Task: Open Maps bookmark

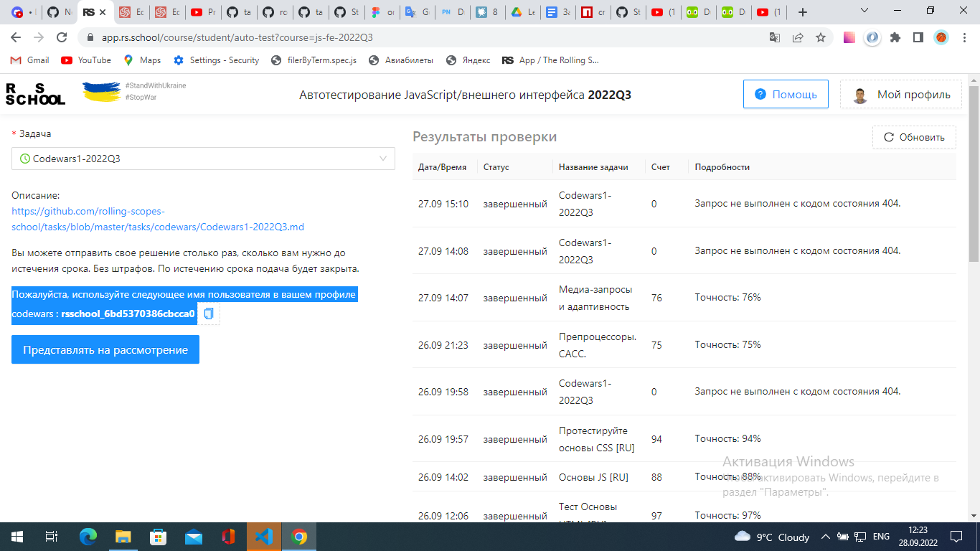Action: click(x=142, y=60)
